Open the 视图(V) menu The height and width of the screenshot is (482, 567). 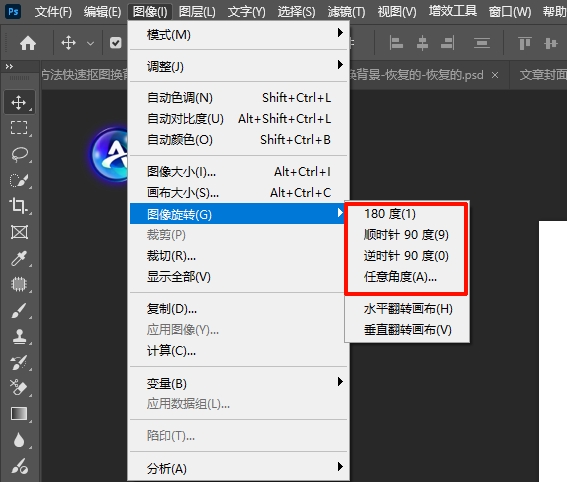(x=397, y=12)
